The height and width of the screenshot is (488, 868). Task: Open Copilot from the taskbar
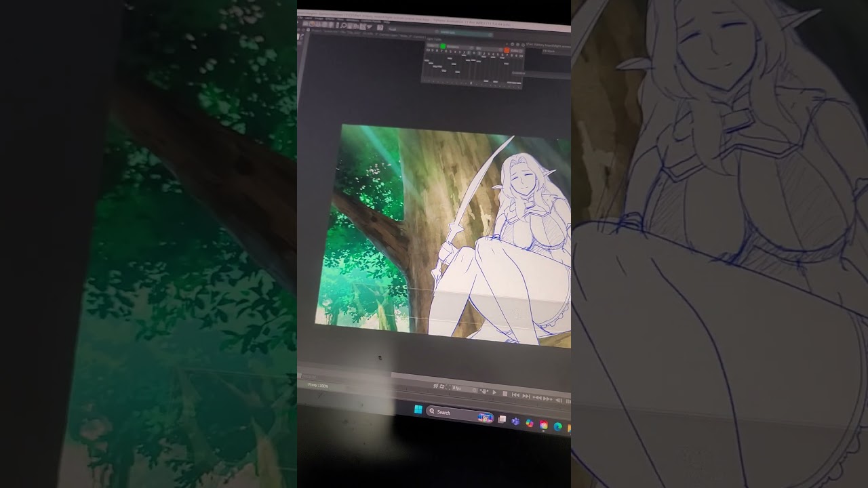[530, 423]
